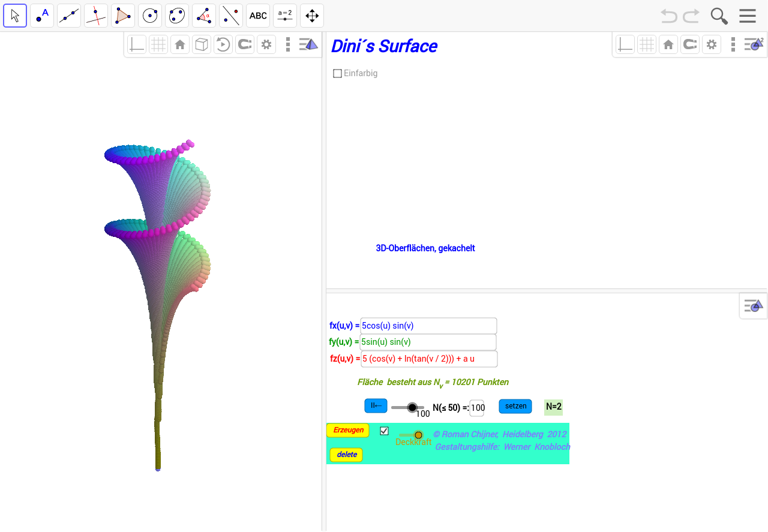Uncheck the Deckkraft checkbox
Screen dimensions: 768x532
pyautogui.click(x=384, y=431)
